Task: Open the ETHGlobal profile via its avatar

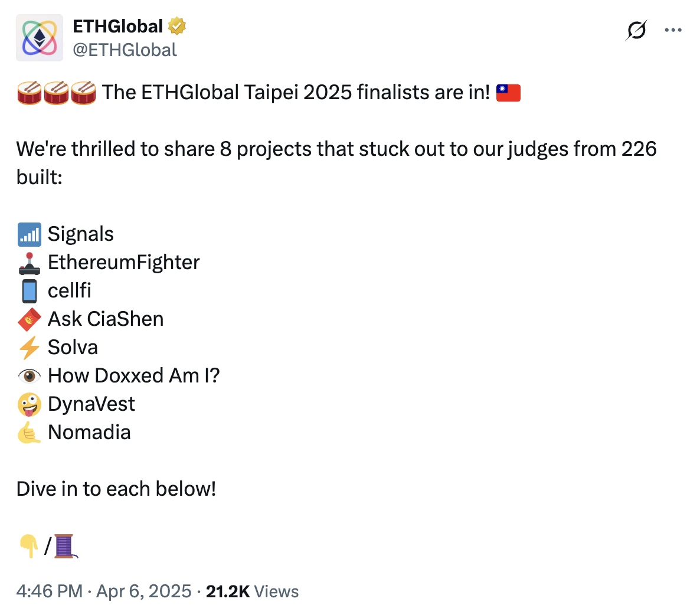Action: click(x=39, y=37)
